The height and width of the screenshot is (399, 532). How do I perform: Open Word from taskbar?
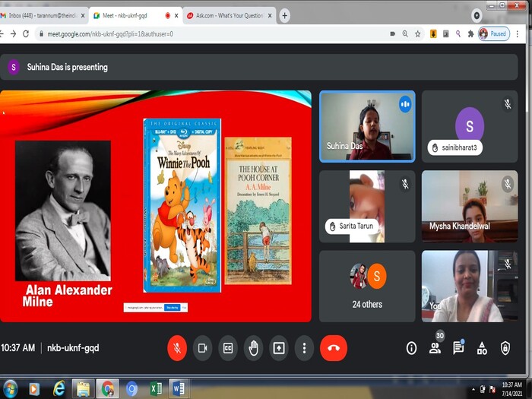(x=179, y=389)
